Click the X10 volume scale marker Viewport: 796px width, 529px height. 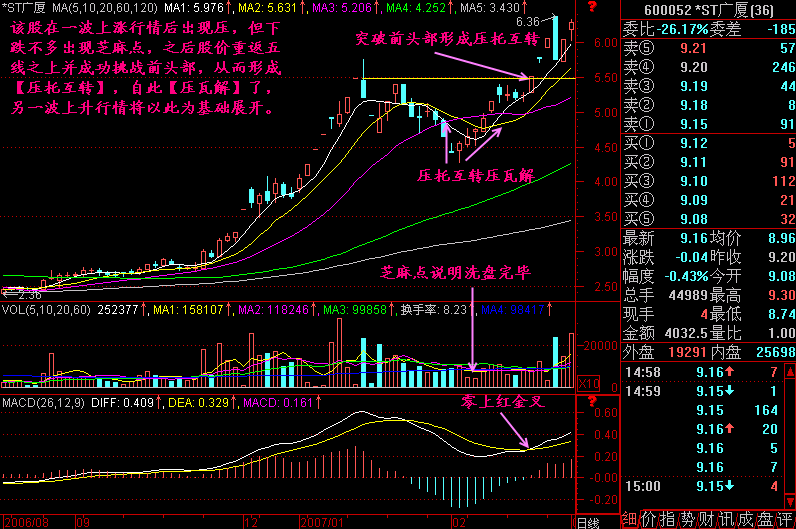click(x=590, y=384)
